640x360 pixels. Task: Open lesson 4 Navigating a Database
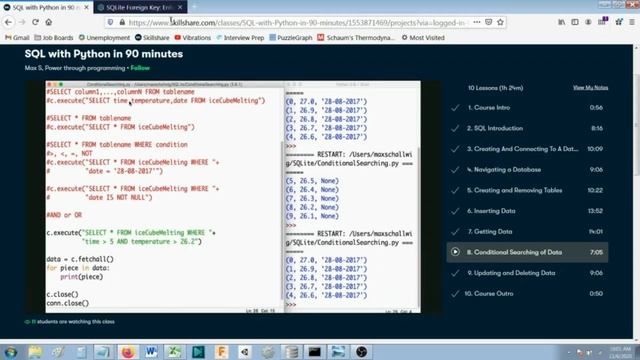[527, 170]
